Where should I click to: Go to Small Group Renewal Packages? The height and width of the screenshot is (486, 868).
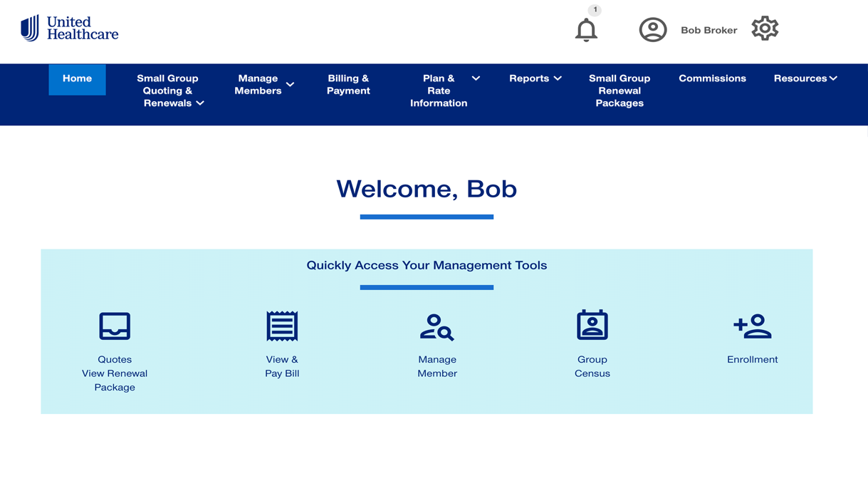pyautogui.click(x=619, y=91)
